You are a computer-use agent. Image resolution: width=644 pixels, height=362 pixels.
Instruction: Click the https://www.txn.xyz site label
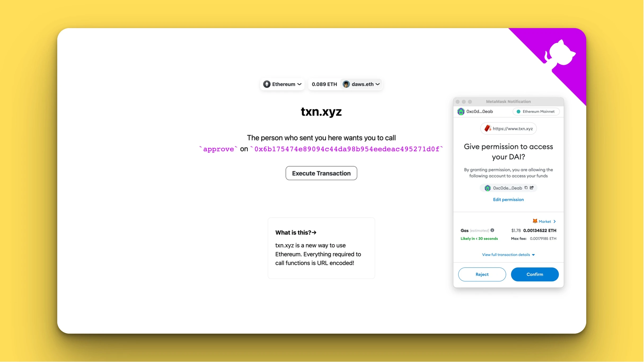(x=508, y=128)
